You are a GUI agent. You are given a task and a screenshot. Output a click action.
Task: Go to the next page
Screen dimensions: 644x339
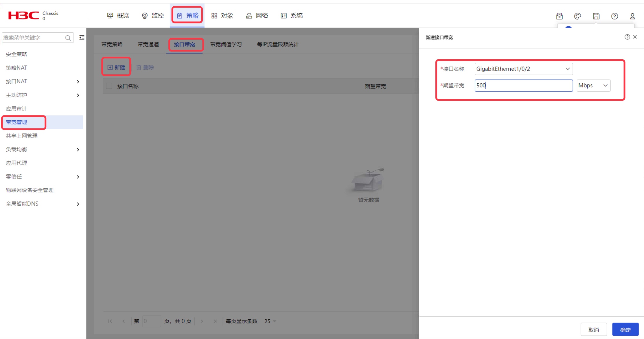point(202,321)
